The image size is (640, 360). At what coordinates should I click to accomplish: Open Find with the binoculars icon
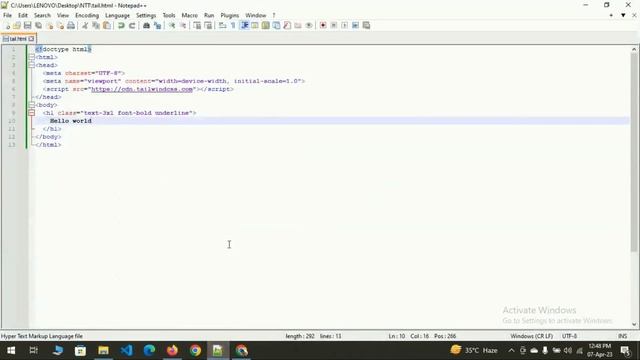146,25
